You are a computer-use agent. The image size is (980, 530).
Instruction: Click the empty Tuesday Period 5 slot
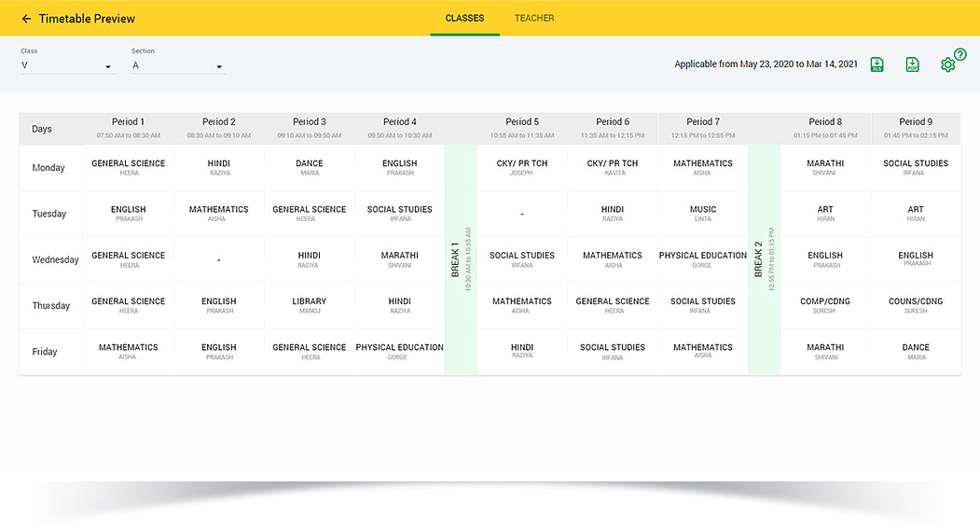[x=522, y=214]
